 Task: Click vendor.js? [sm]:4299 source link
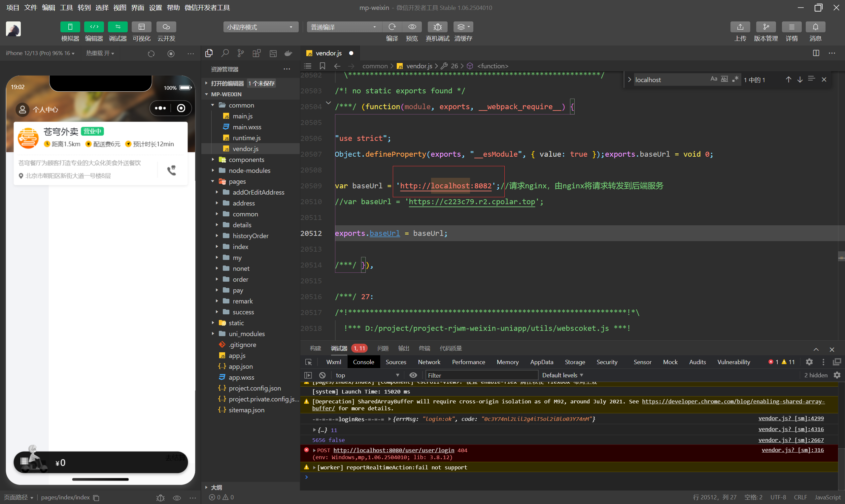tap(791, 419)
